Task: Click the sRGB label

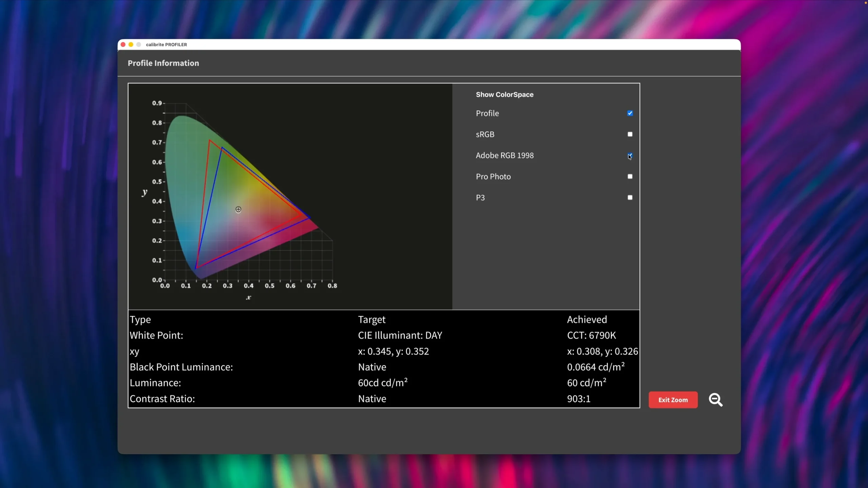Action: tap(485, 135)
